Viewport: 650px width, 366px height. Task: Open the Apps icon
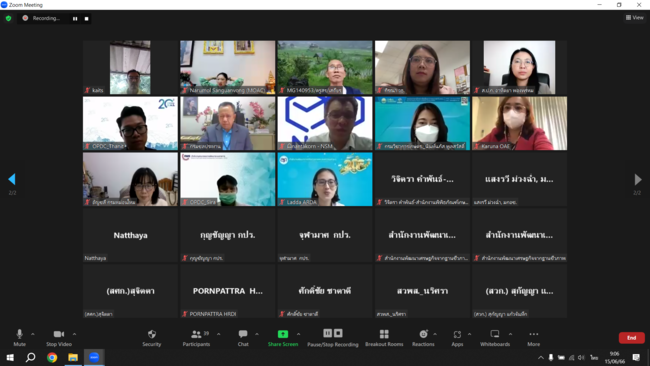[457, 334]
